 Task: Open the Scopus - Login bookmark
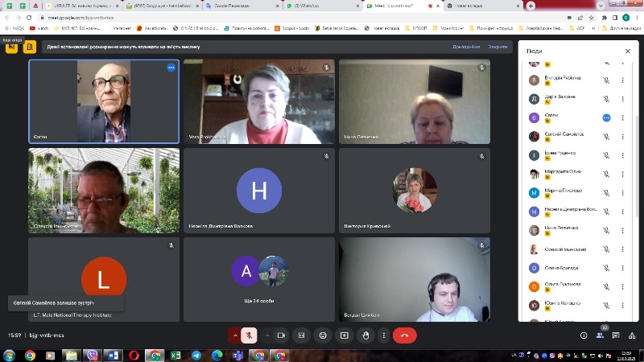point(291,28)
